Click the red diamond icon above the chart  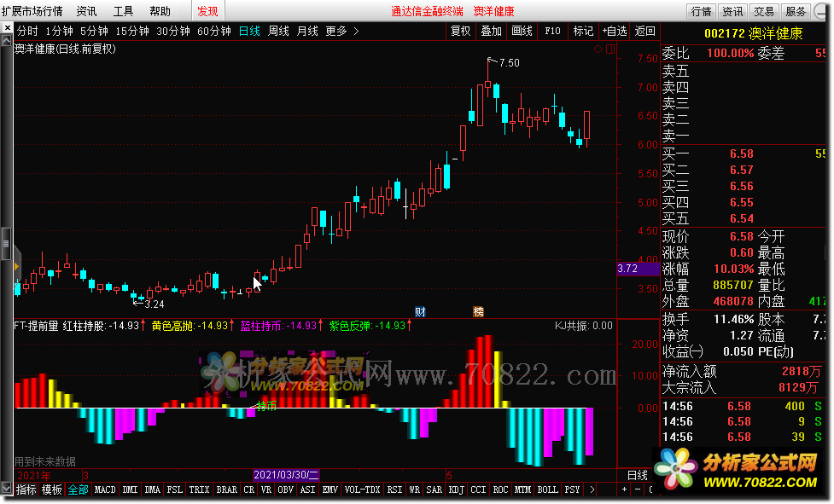coord(598,49)
